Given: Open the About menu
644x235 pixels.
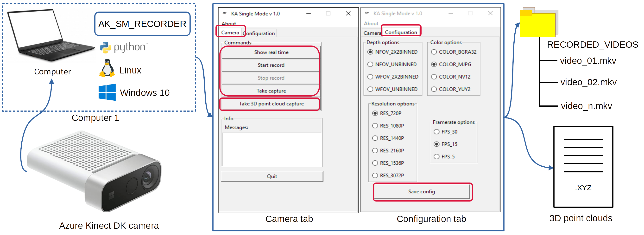Looking at the screenshot, I should click(229, 24).
